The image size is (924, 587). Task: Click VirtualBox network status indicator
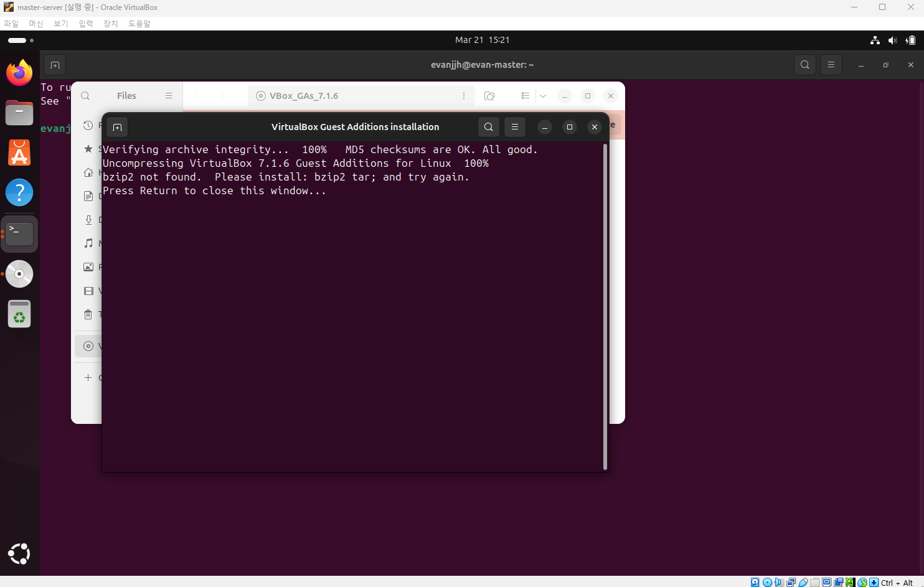[x=791, y=583]
